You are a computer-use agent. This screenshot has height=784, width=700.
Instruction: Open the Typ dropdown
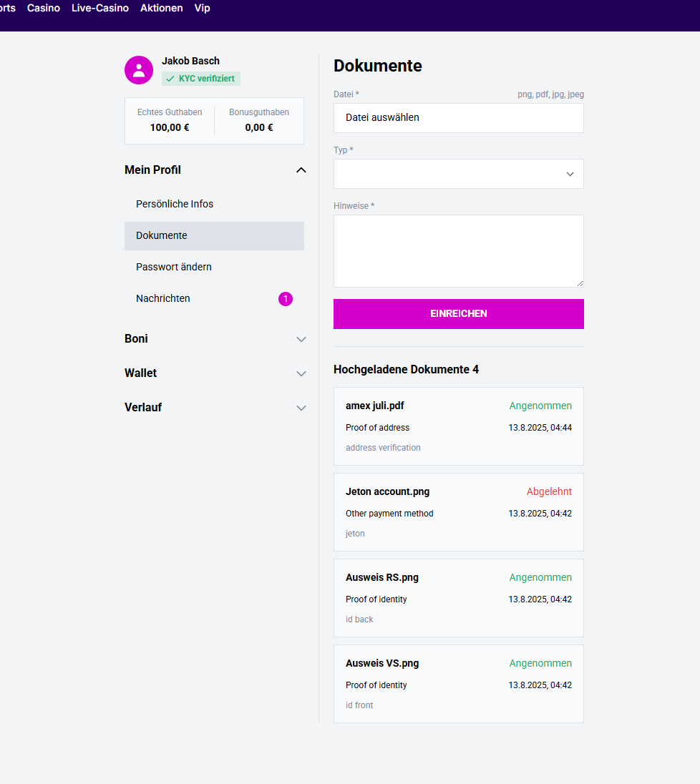(x=458, y=174)
